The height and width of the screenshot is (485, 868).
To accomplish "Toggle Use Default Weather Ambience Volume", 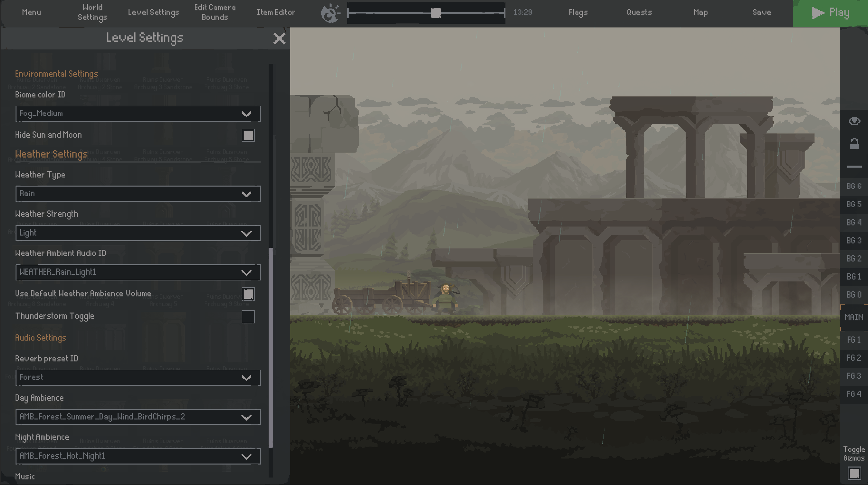I will [x=248, y=294].
